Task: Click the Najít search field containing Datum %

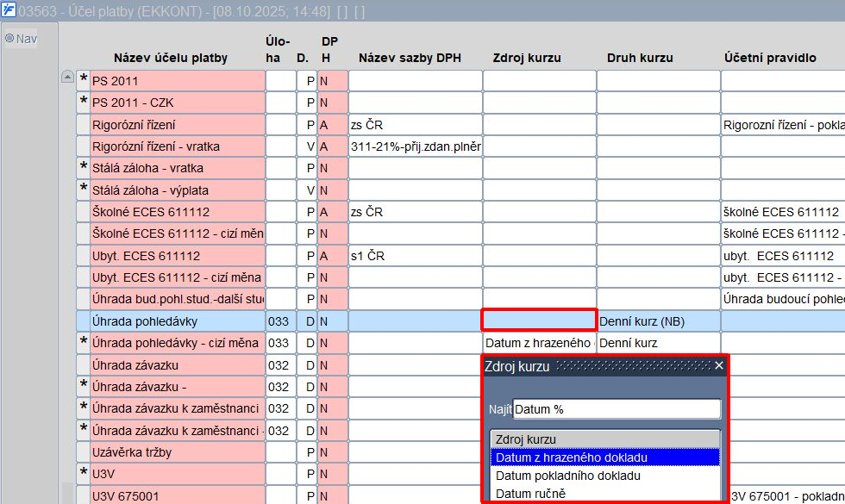Action: tap(617, 409)
